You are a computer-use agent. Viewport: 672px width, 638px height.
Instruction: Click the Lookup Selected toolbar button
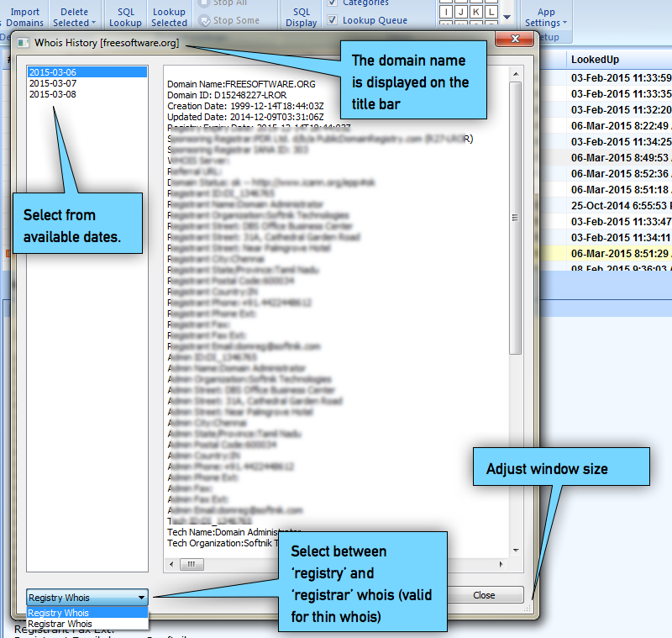pos(169,17)
